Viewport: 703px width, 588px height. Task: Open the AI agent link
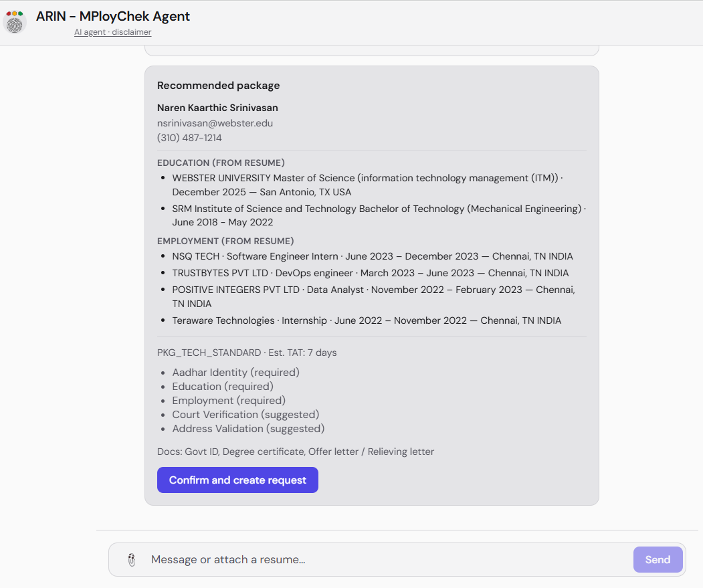pos(89,31)
